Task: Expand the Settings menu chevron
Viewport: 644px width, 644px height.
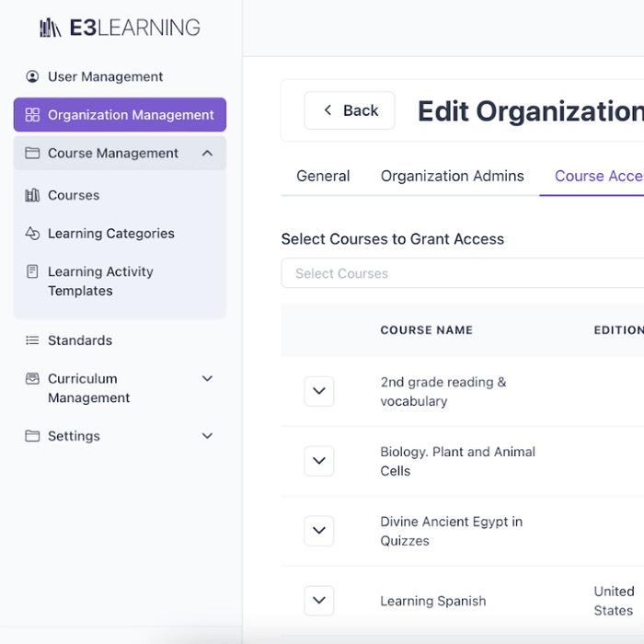Action: pos(207,436)
